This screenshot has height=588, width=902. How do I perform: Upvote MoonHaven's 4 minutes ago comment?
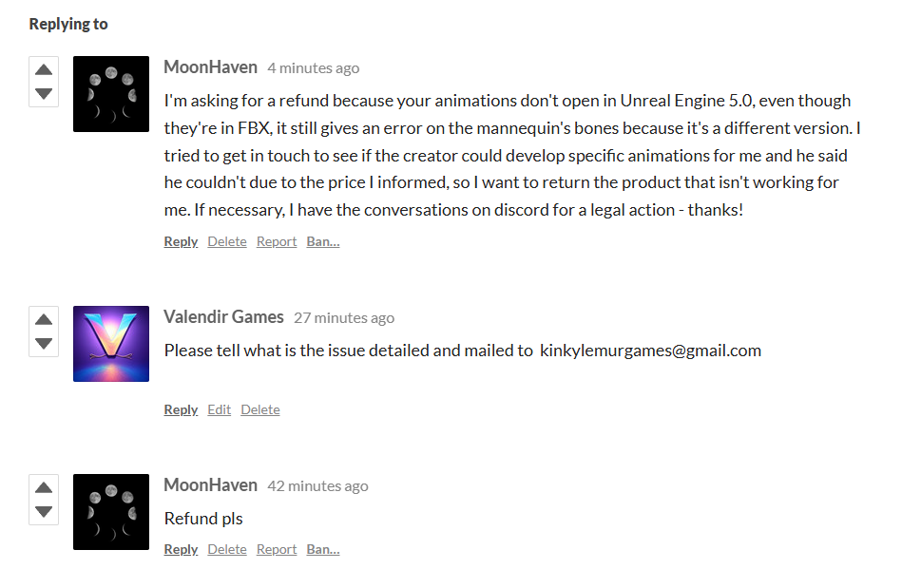click(x=44, y=69)
